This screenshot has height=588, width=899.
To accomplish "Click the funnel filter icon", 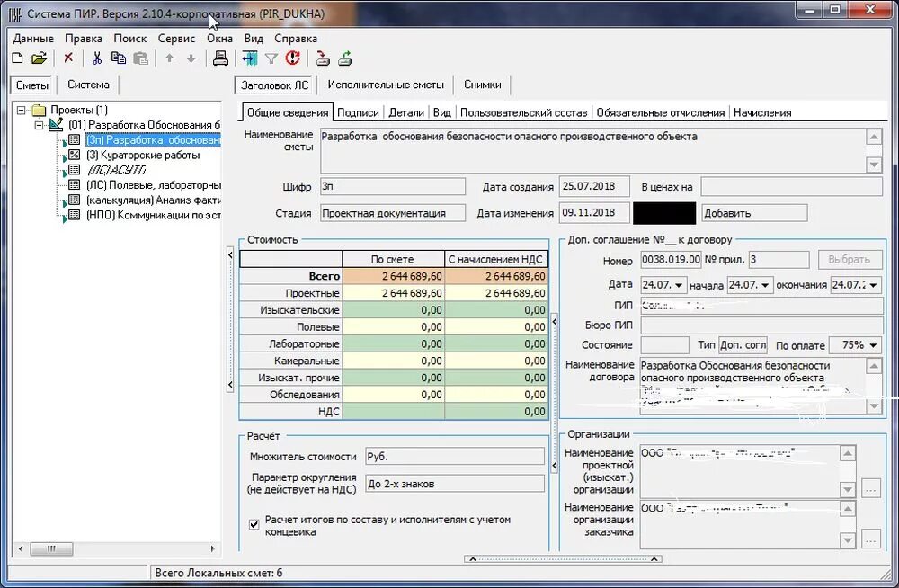I will coord(271,58).
